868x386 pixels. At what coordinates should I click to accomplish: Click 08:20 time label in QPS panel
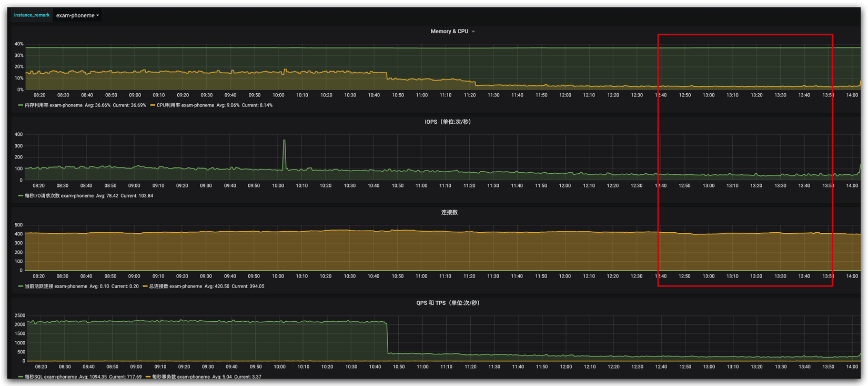point(41,367)
